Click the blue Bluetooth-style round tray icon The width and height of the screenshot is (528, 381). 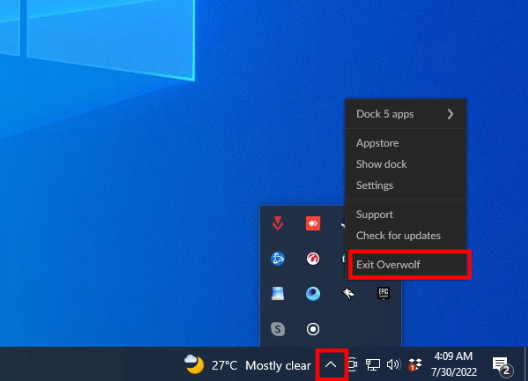coord(278,258)
